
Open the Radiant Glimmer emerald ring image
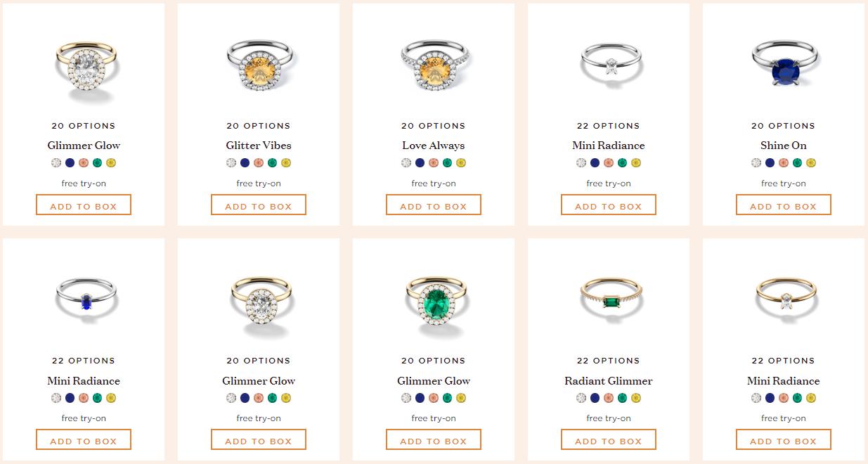[x=609, y=298]
